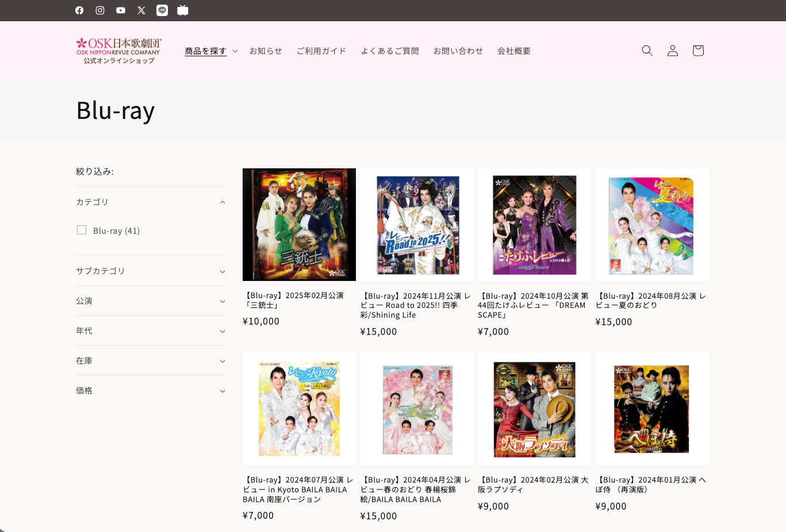This screenshot has height=532, width=786.
Task: Expand the 価格 price filter
Action: point(222,391)
